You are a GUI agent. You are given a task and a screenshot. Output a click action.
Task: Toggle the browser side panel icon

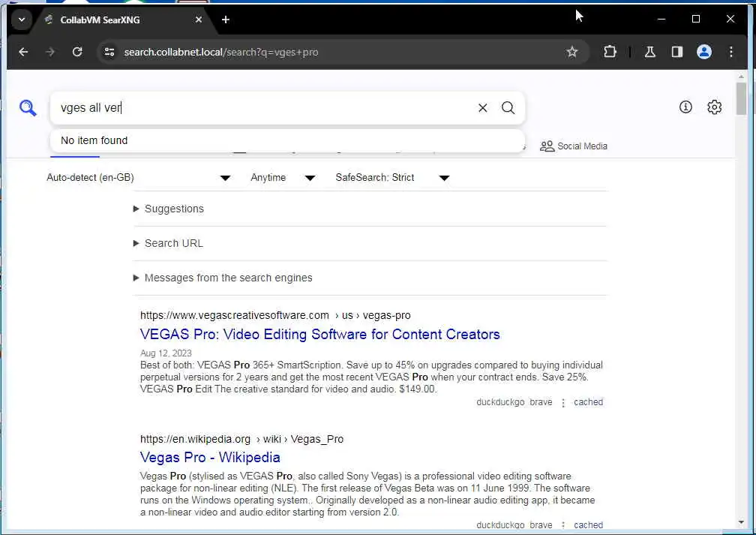[677, 52]
